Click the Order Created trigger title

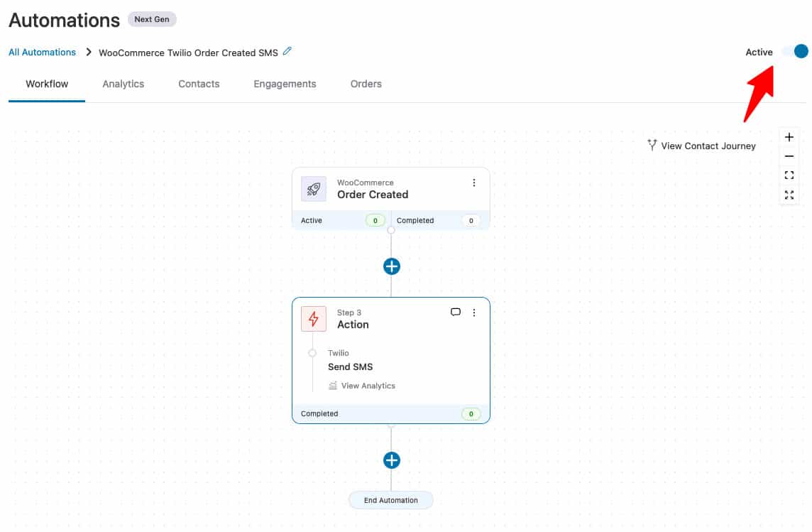point(373,195)
